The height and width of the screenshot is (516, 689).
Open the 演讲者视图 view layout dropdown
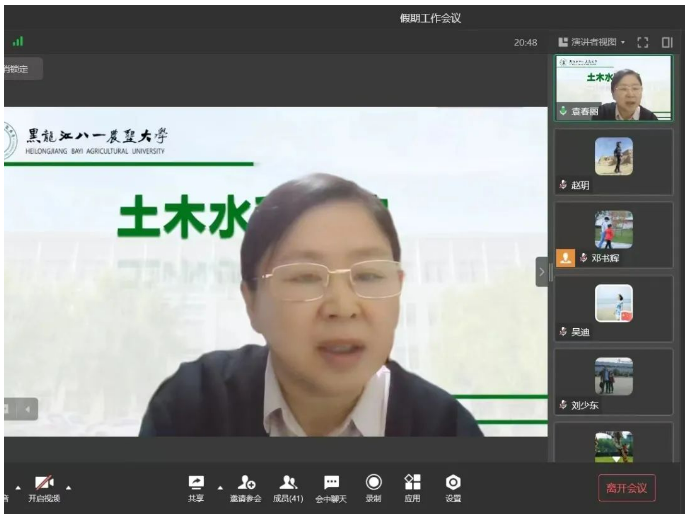click(x=591, y=43)
